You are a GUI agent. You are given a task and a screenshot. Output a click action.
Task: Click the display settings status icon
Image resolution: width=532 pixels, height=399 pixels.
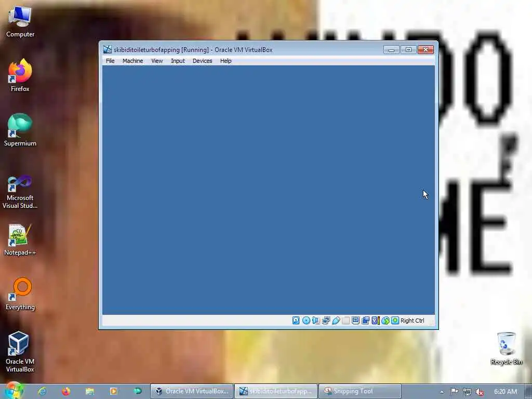pos(355,320)
